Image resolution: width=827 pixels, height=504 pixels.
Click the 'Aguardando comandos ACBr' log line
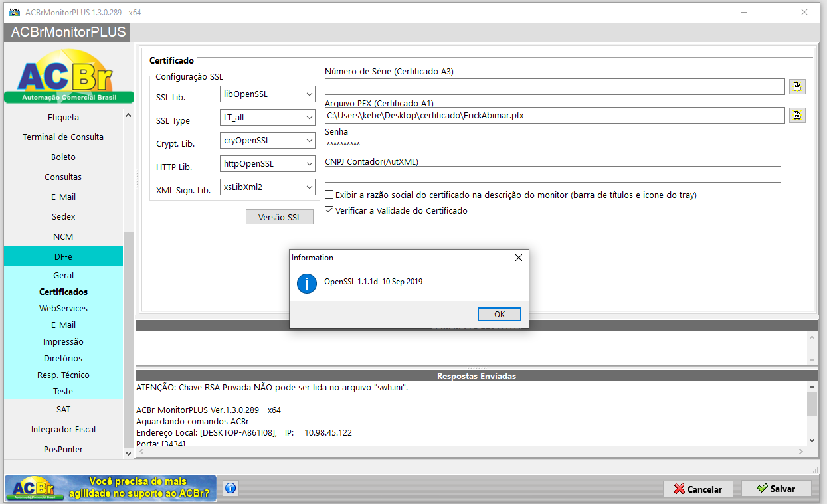[193, 422]
